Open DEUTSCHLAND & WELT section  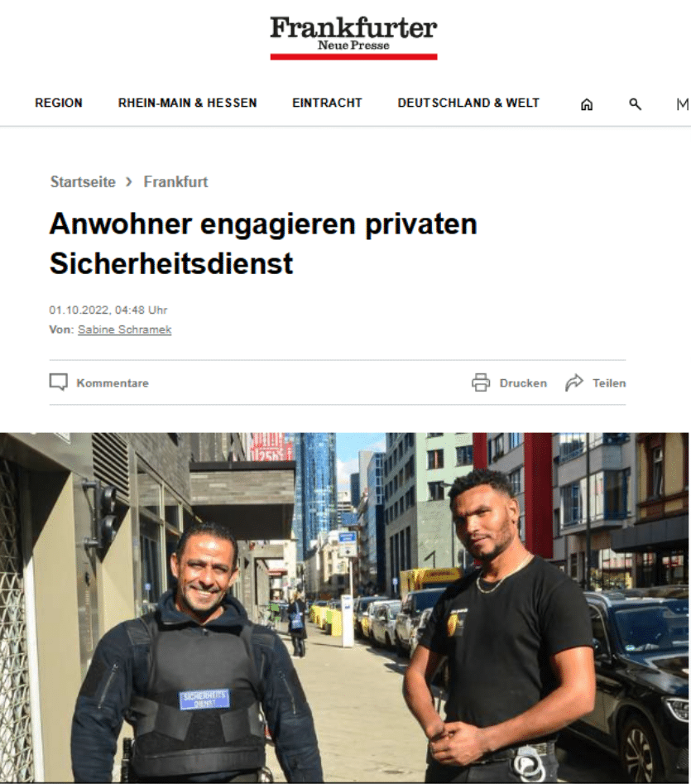[468, 103]
